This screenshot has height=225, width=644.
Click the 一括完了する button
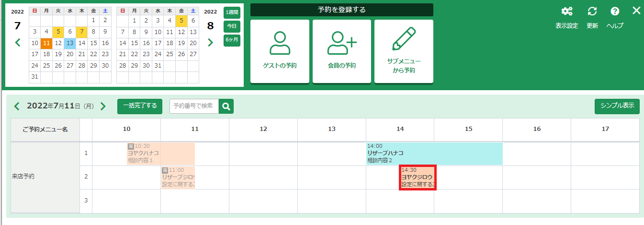(140, 106)
